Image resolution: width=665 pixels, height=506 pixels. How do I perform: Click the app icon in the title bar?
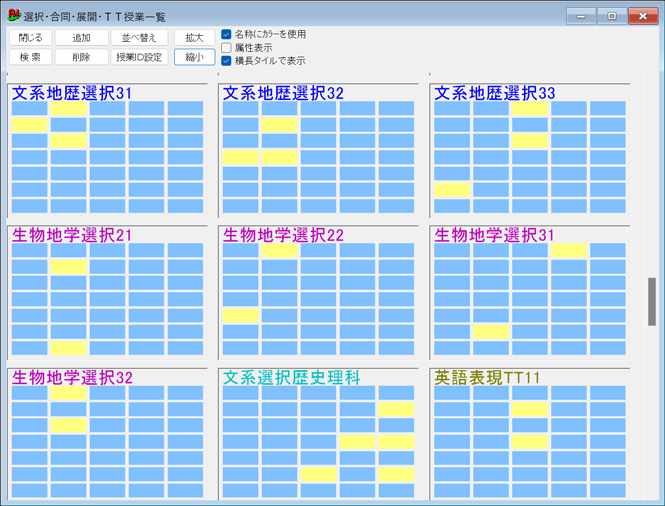point(14,16)
